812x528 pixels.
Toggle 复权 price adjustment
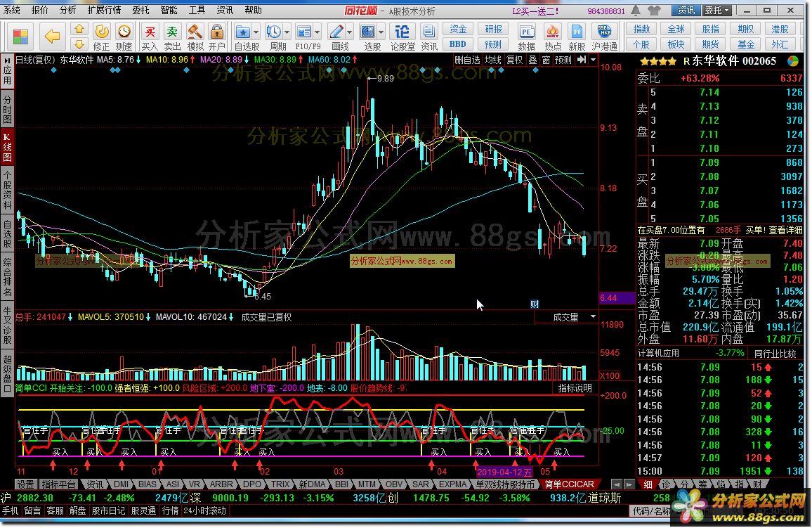pos(514,60)
